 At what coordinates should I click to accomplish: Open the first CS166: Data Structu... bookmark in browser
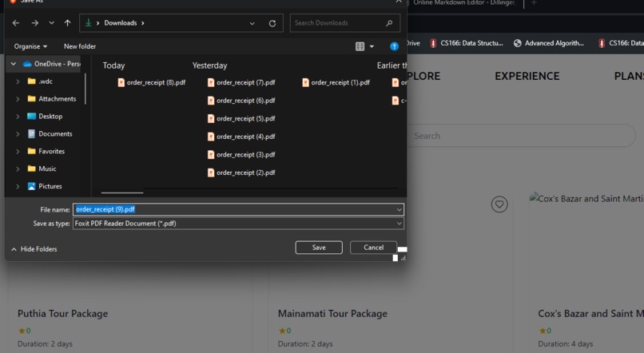[x=466, y=43]
